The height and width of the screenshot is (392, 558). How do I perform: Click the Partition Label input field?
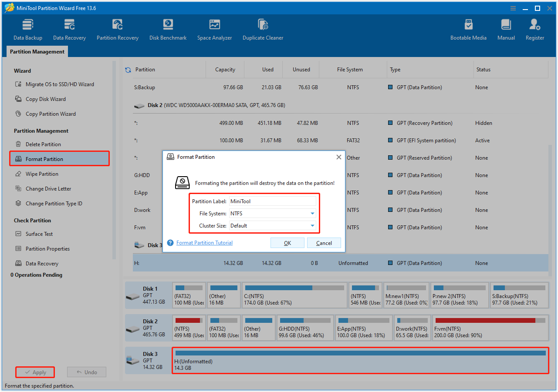coord(273,201)
